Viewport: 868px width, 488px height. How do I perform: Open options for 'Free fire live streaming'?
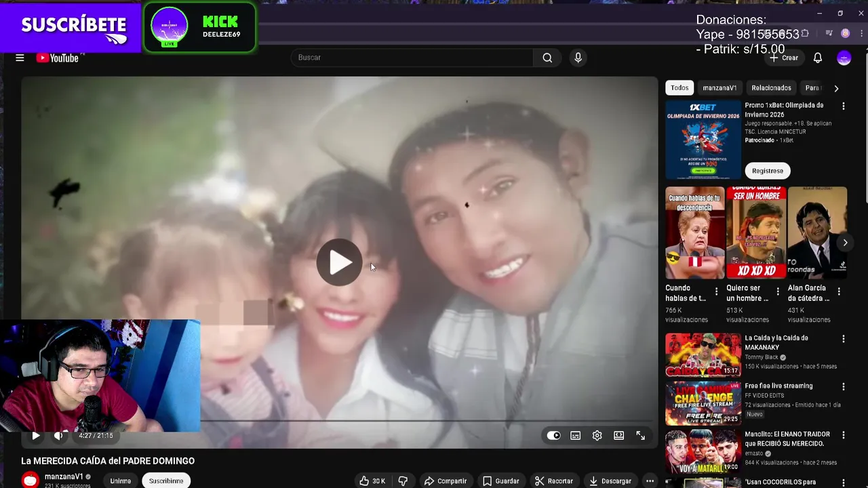coord(844,386)
